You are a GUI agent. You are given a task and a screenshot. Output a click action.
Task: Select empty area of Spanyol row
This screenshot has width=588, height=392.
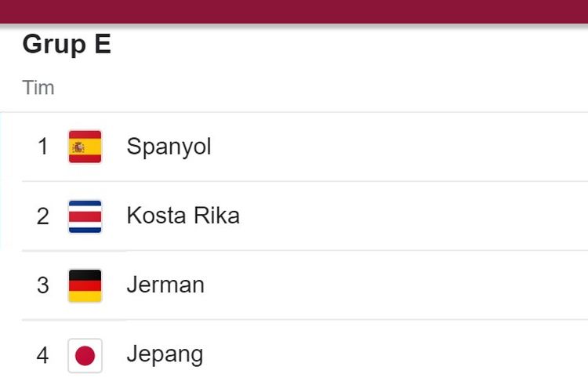point(397,147)
